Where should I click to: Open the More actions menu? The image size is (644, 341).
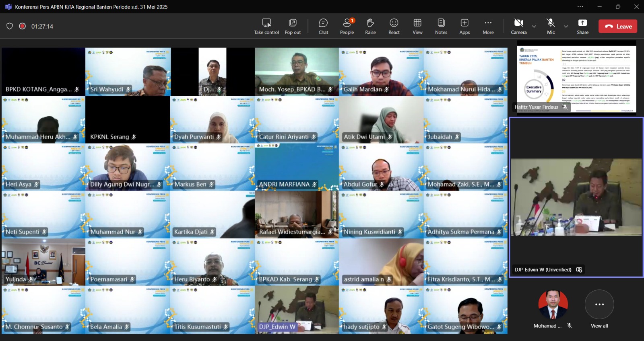pyautogui.click(x=488, y=26)
